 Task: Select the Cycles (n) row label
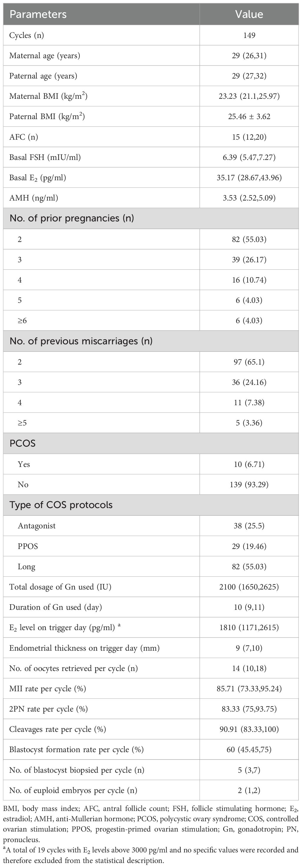27,35
